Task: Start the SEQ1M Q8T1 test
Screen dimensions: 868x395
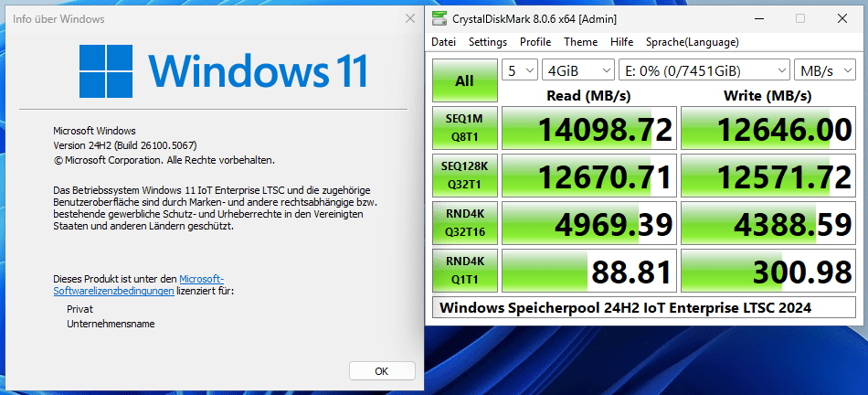Action: (464, 129)
